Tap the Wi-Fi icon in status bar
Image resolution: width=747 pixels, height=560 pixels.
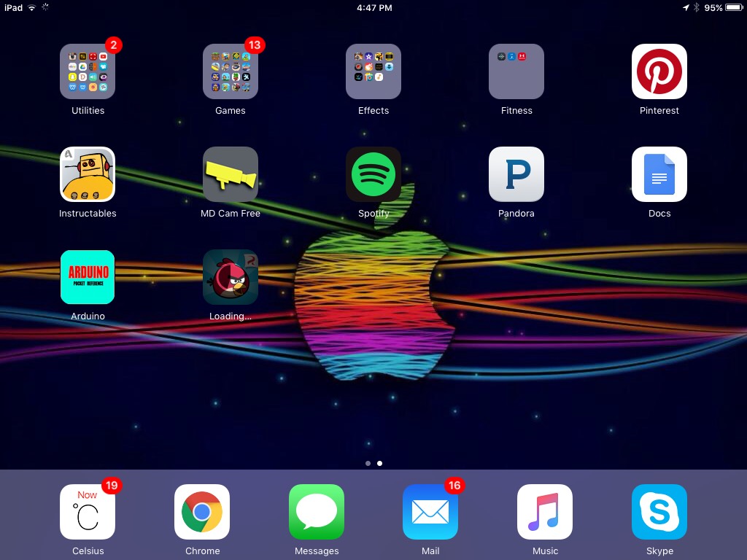pyautogui.click(x=31, y=7)
